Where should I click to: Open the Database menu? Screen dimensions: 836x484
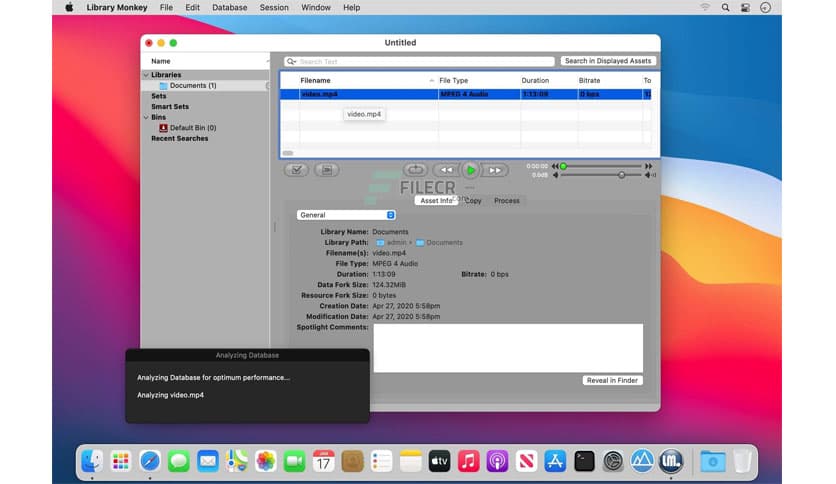229,7
